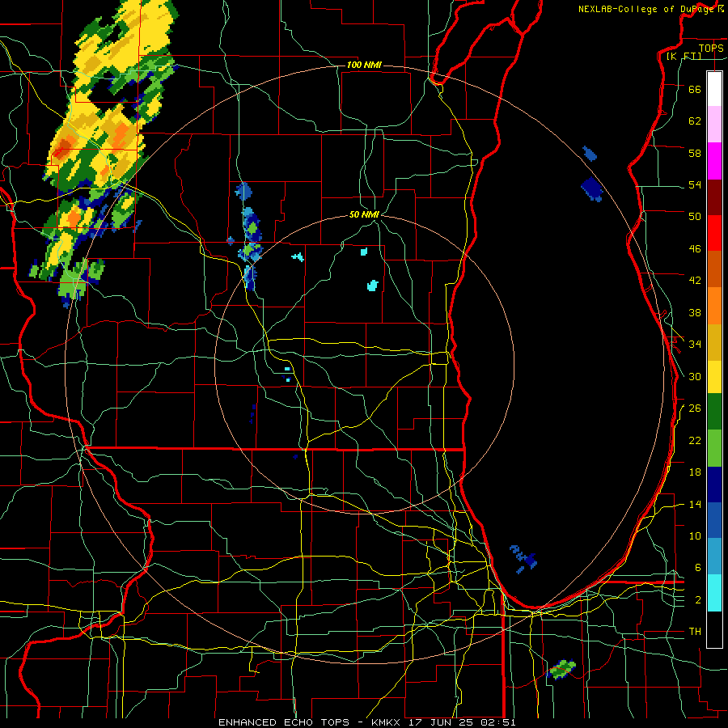Screen dimensions: 728x728
Task: Click the '14' legend value
Action: tap(695, 504)
